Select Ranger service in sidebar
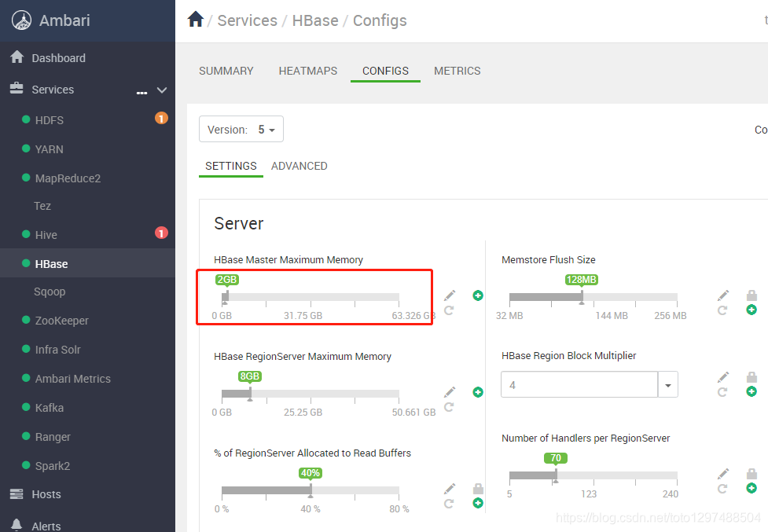This screenshot has height=532, width=768. [x=53, y=437]
